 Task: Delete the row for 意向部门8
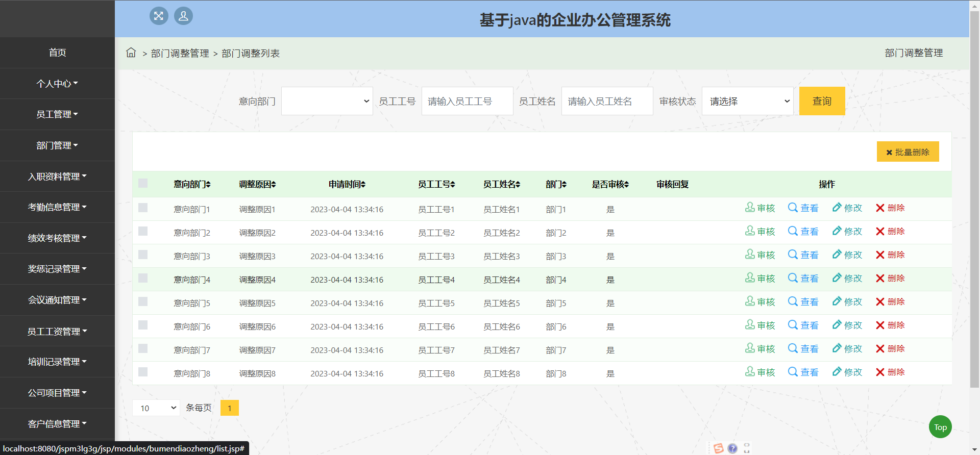tap(890, 372)
